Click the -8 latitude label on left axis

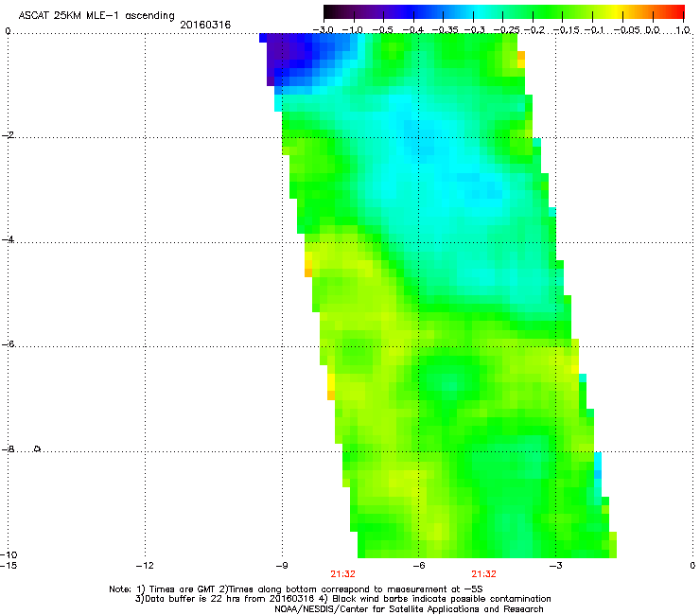click(8, 449)
